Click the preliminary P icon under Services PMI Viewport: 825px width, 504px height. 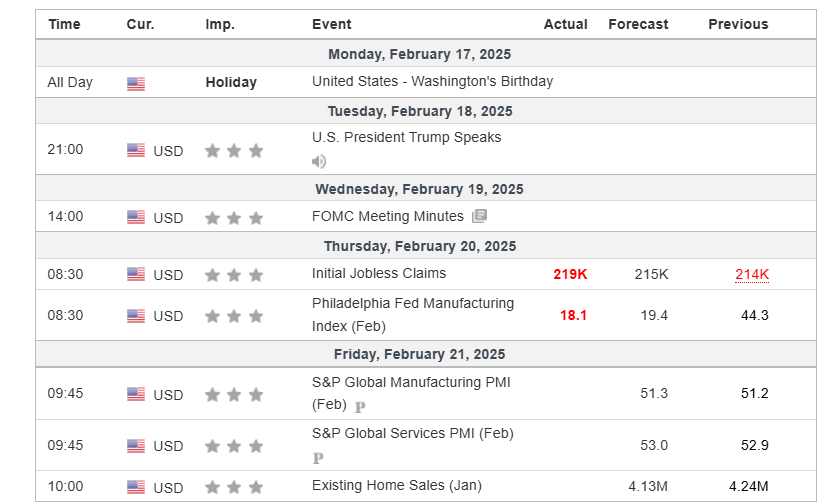coord(318,458)
